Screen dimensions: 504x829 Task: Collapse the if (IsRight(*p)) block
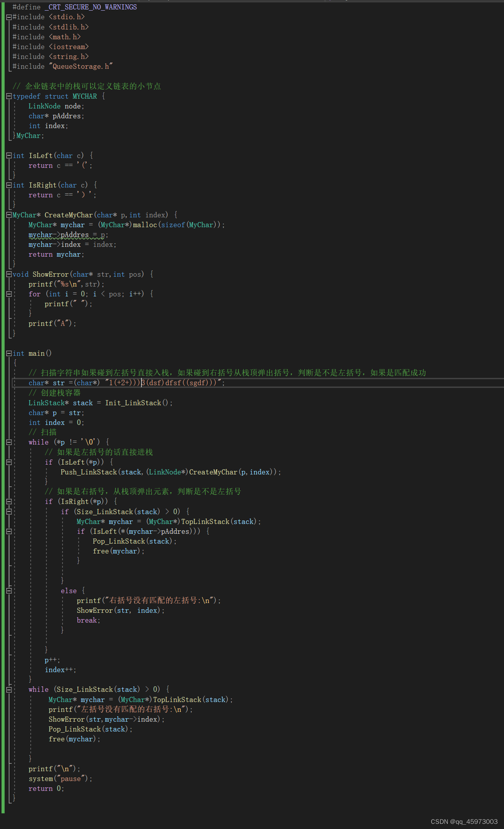click(9, 502)
